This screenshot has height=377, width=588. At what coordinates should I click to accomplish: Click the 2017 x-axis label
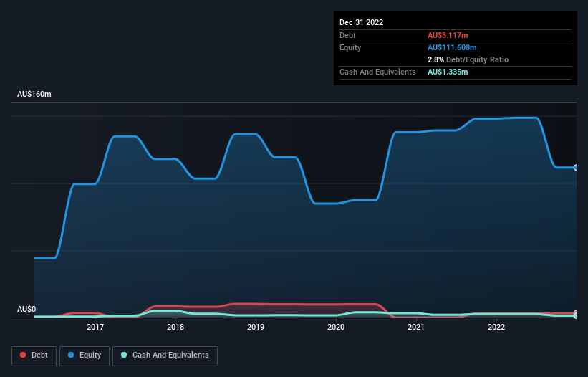pyautogui.click(x=95, y=327)
